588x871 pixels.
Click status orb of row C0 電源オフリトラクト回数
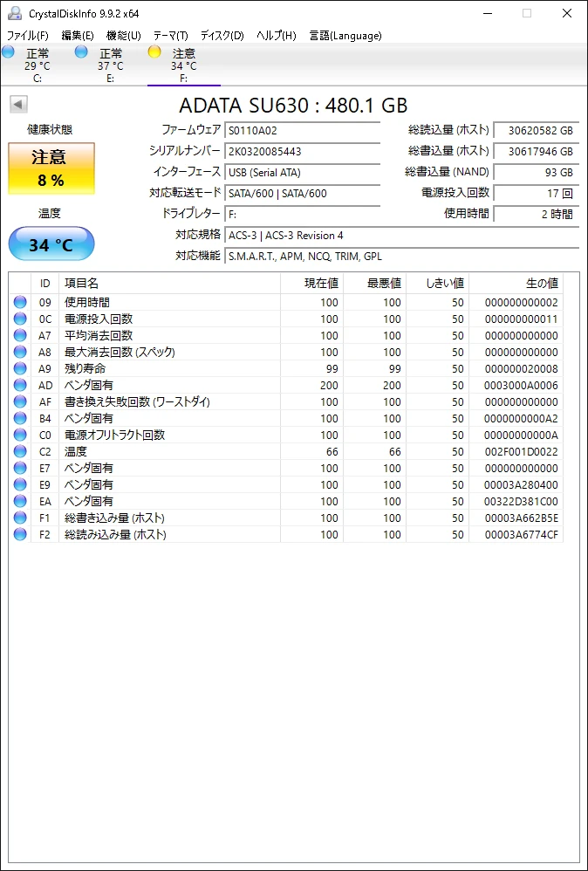click(x=20, y=435)
